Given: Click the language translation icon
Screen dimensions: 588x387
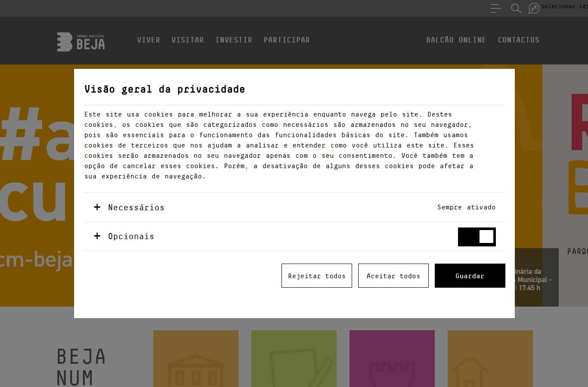Looking at the screenshot, I should pos(534,8).
